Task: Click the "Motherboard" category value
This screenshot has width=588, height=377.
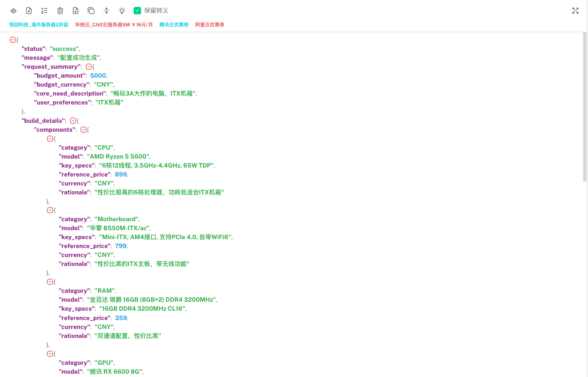Action: point(117,219)
